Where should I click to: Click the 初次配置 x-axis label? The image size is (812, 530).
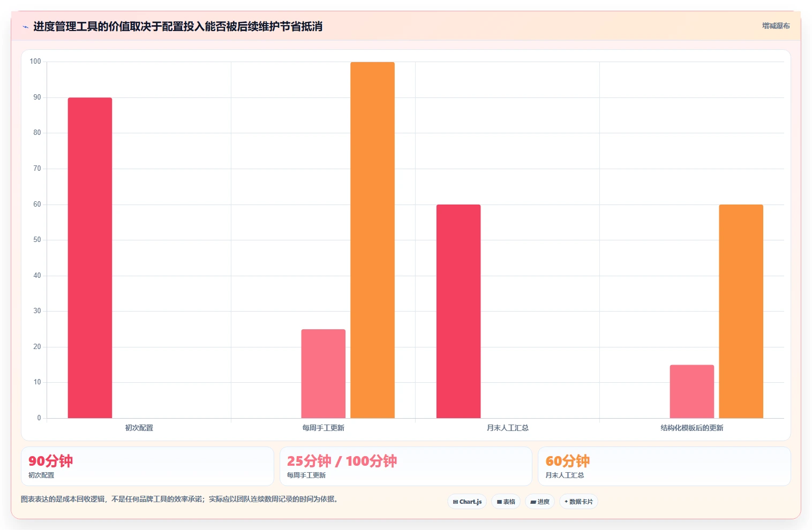139,428
